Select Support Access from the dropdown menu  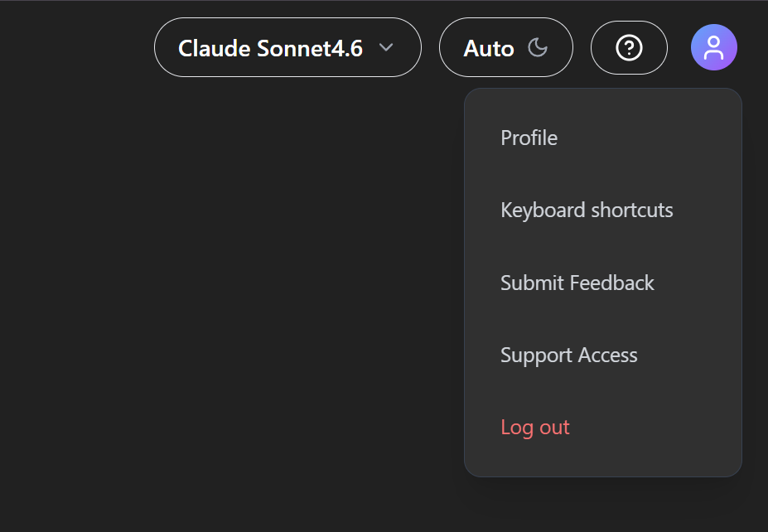[x=568, y=355]
